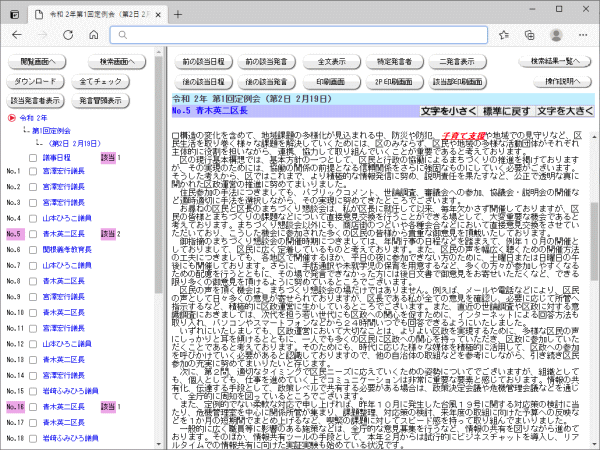Screen dimensions: 600x450
Task: Open 検索結果一覧へ
Action: [x=555, y=61]
